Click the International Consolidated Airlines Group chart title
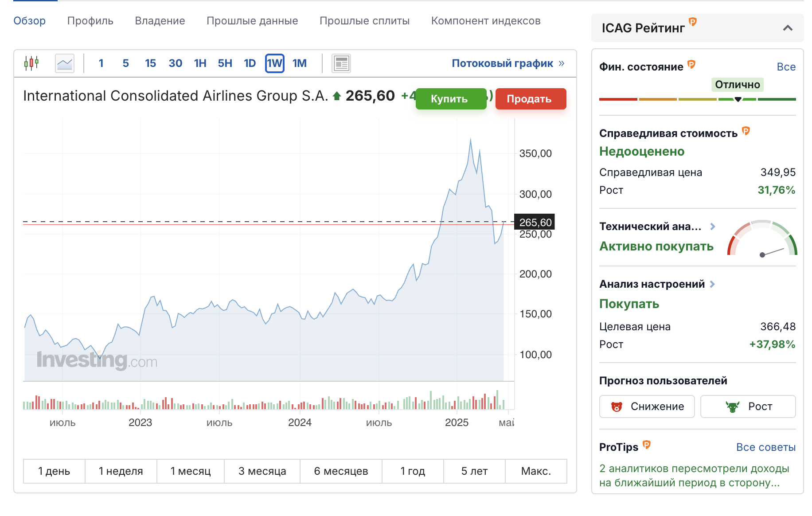812x516 pixels. pos(176,96)
